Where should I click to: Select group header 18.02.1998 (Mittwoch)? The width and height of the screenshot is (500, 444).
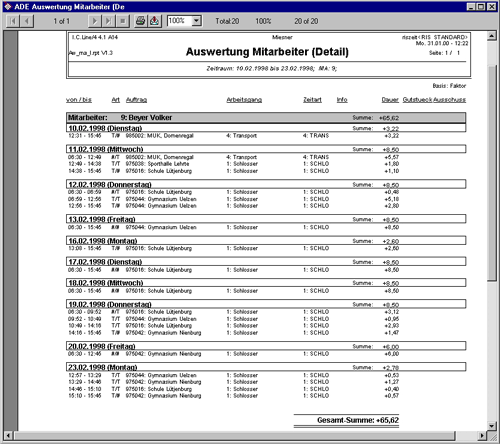pyautogui.click(x=266, y=283)
